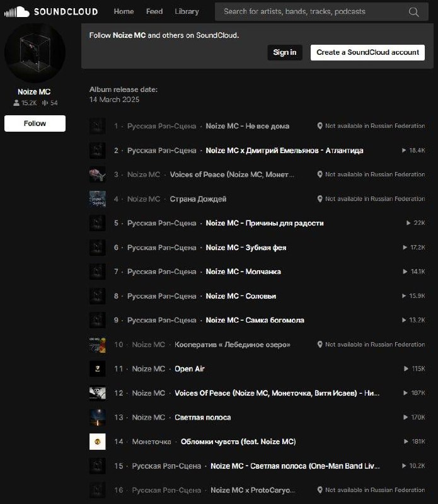Screen dimensions: 438x504
Task: Go to Home in navigation
Action: (124, 11)
